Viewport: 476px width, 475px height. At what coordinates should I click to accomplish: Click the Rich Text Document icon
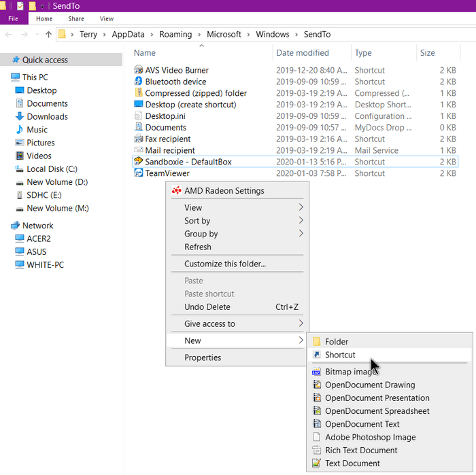coord(317,450)
